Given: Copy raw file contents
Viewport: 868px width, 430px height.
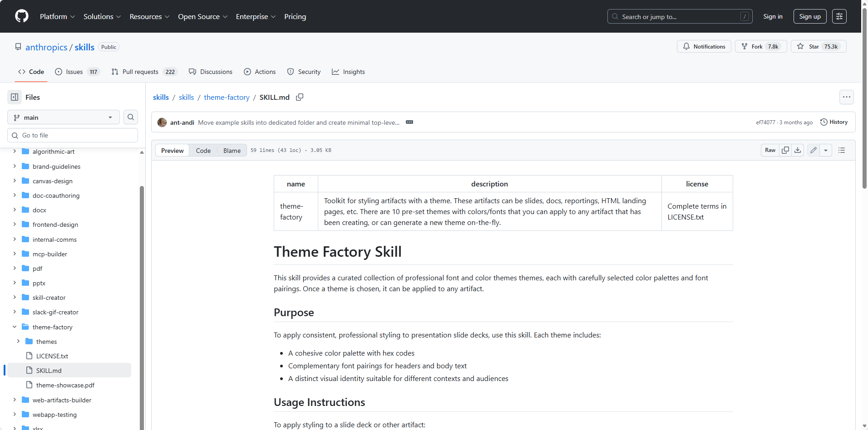Looking at the screenshot, I should point(785,150).
